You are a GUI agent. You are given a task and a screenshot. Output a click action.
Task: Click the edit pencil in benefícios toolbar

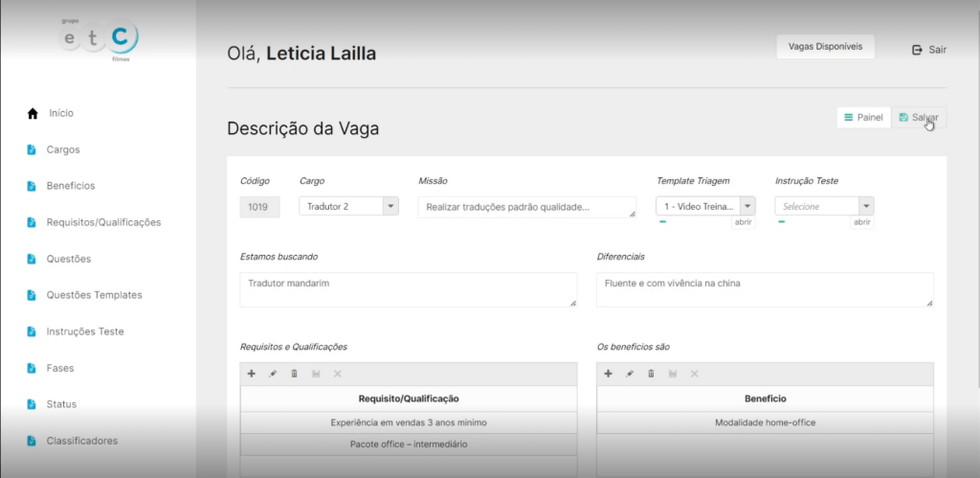[630, 374]
